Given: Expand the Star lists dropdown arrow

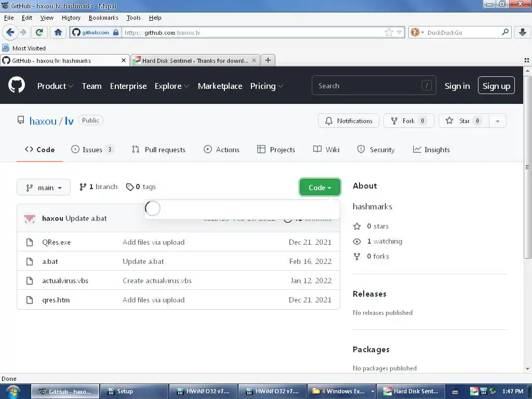Looking at the screenshot, I should [x=497, y=121].
